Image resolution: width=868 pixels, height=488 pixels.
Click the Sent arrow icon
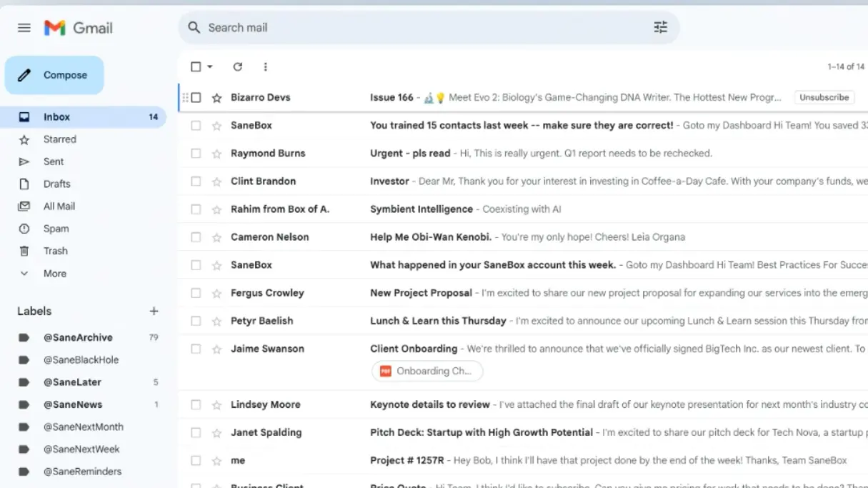[x=24, y=161]
